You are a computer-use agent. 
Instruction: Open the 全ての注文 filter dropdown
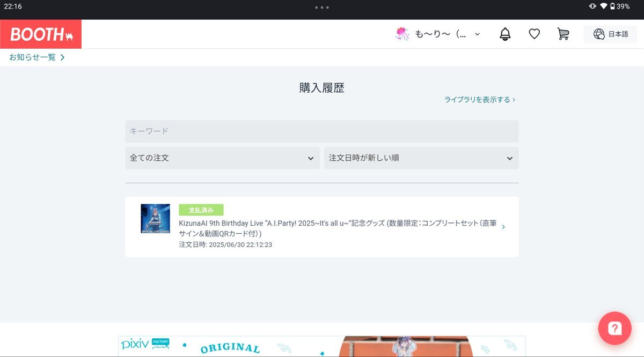click(x=222, y=158)
